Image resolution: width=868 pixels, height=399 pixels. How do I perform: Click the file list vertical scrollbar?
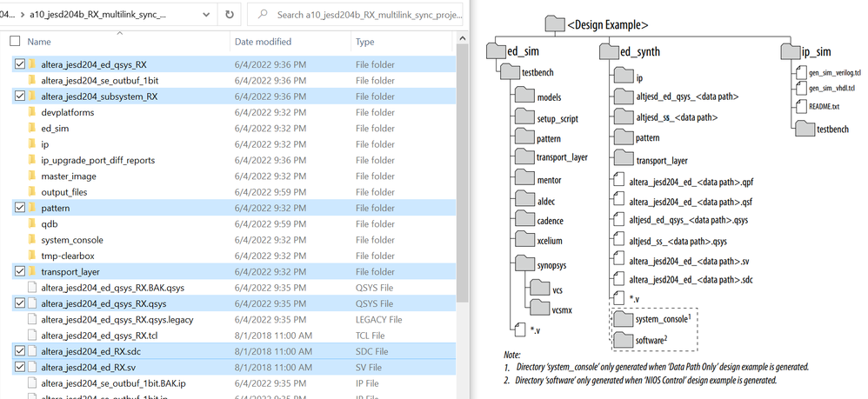click(x=463, y=174)
